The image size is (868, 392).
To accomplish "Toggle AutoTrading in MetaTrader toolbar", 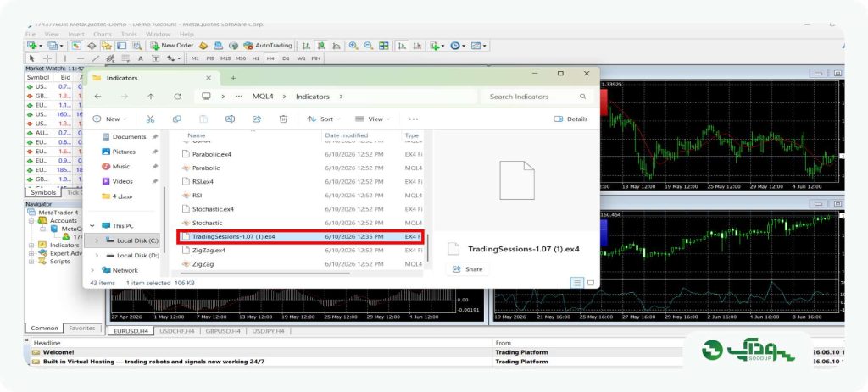I will pyautogui.click(x=267, y=46).
